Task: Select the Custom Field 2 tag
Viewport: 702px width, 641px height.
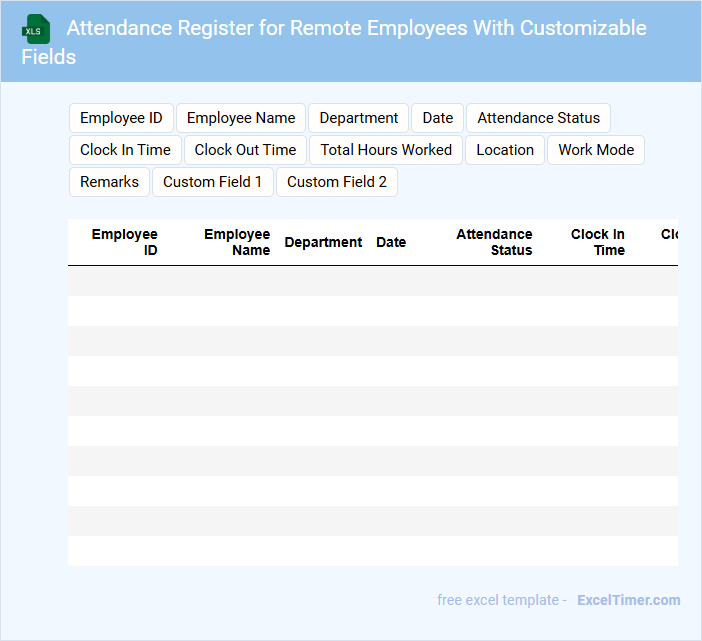Action: click(337, 182)
